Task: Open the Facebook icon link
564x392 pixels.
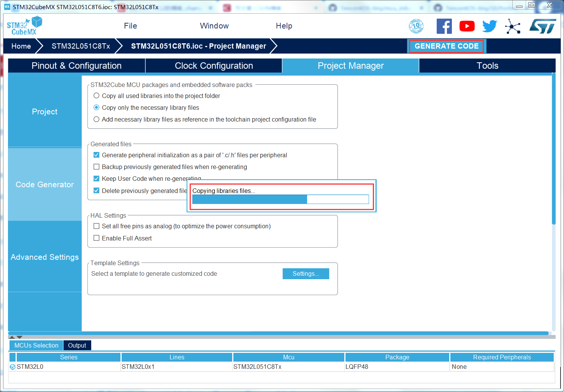Action: (444, 26)
